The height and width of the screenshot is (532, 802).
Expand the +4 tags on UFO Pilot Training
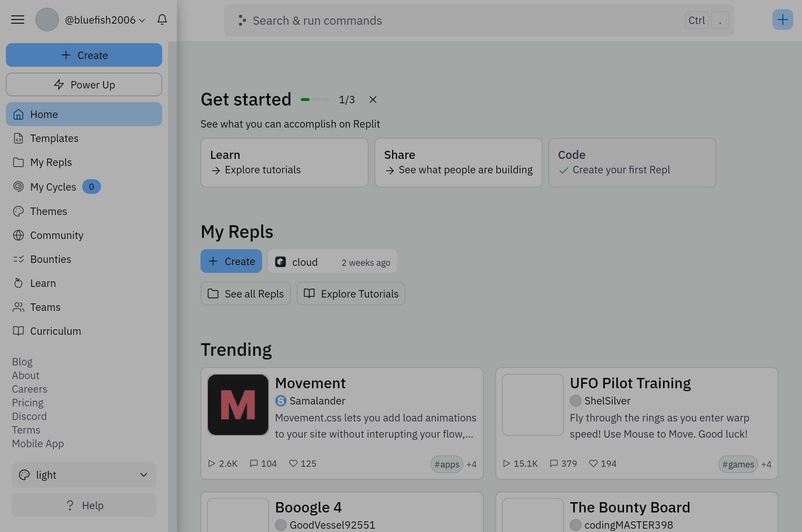coord(766,464)
